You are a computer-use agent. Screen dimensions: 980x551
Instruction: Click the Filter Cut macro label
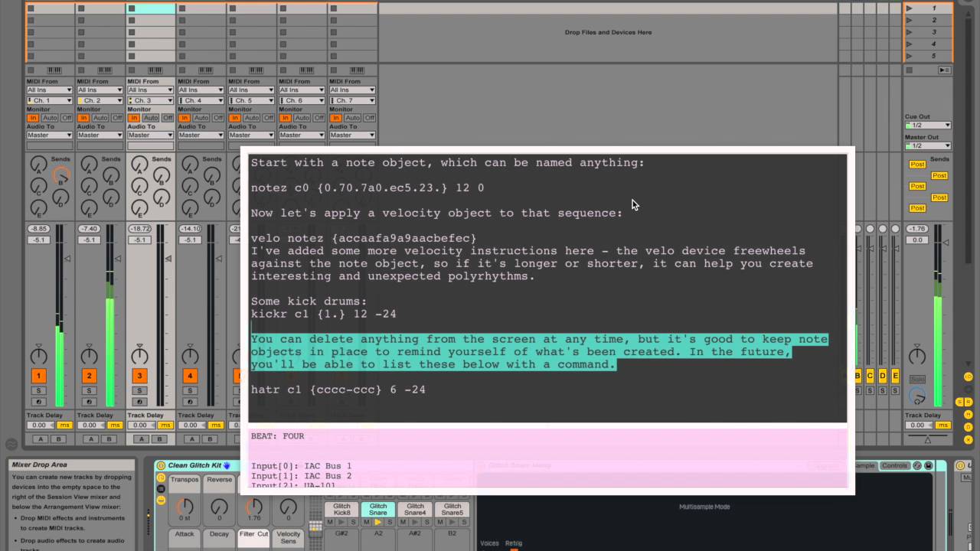tap(253, 534)
